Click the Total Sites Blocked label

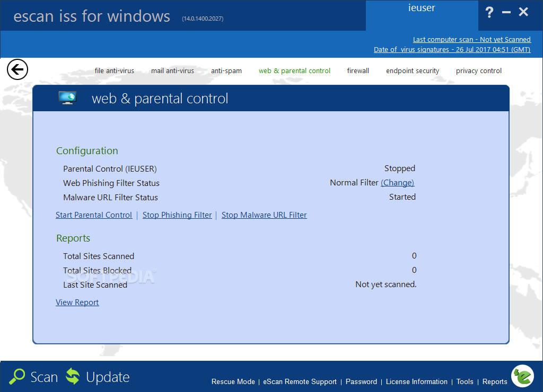[x=98, y=271]
